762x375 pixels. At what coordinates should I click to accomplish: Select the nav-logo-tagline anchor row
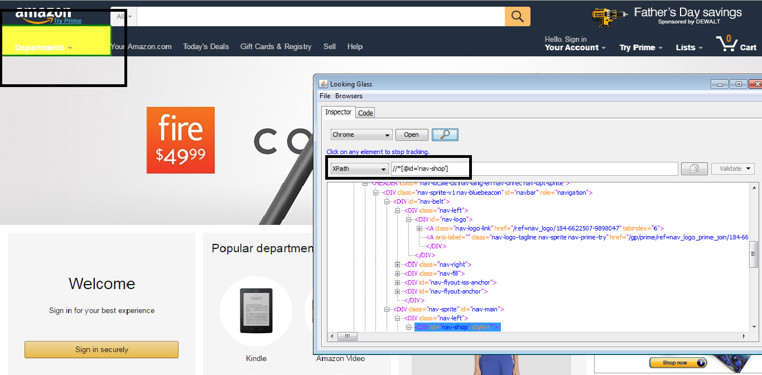586,237
